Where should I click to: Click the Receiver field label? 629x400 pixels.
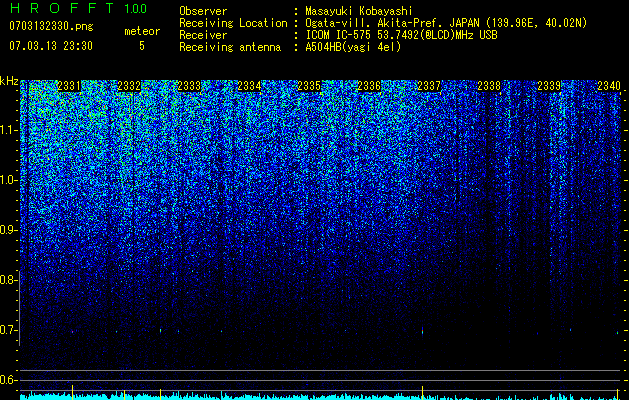click(203, 35)
